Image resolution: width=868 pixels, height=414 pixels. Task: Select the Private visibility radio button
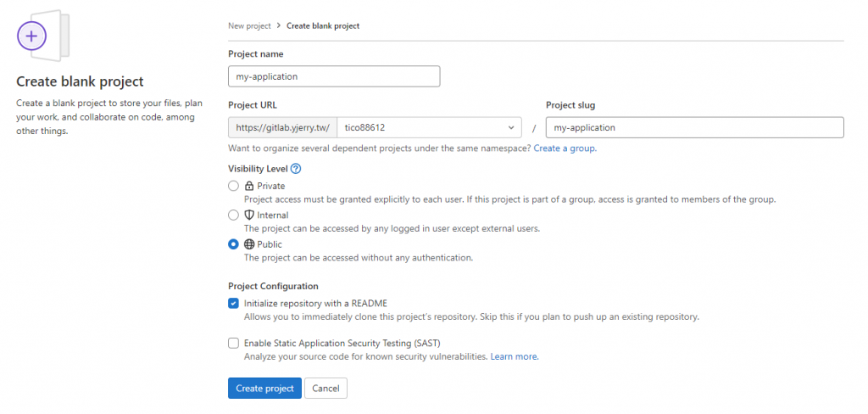click(x=233, y=186)
